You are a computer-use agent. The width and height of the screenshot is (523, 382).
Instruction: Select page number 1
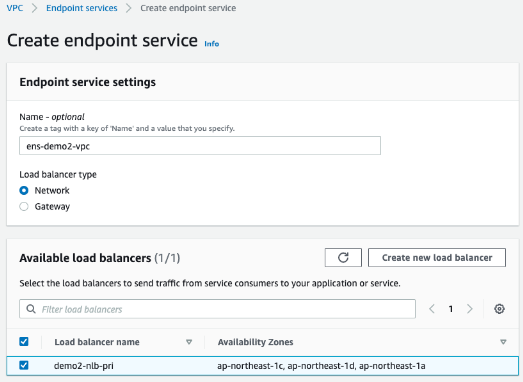point(451,309)
